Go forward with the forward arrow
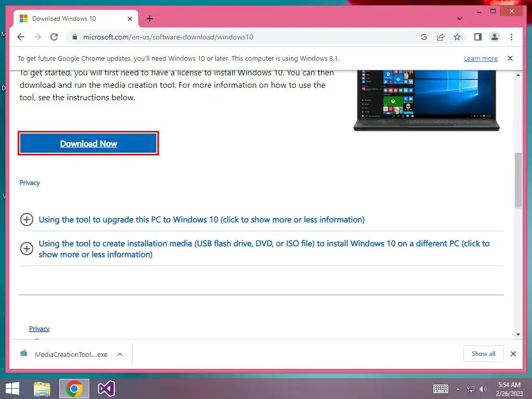Viewport: 532px width, 399px height. [37, 37]
